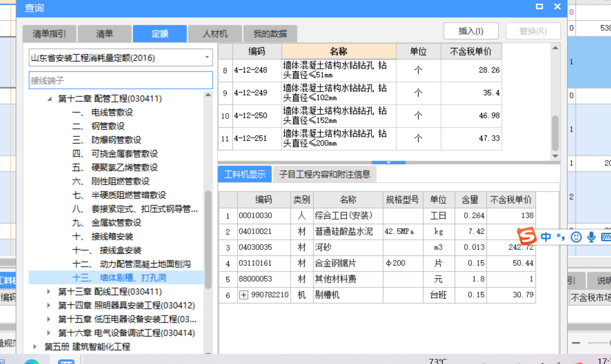Click the 普通硅酸盐水泥 row

coord(377,232)
